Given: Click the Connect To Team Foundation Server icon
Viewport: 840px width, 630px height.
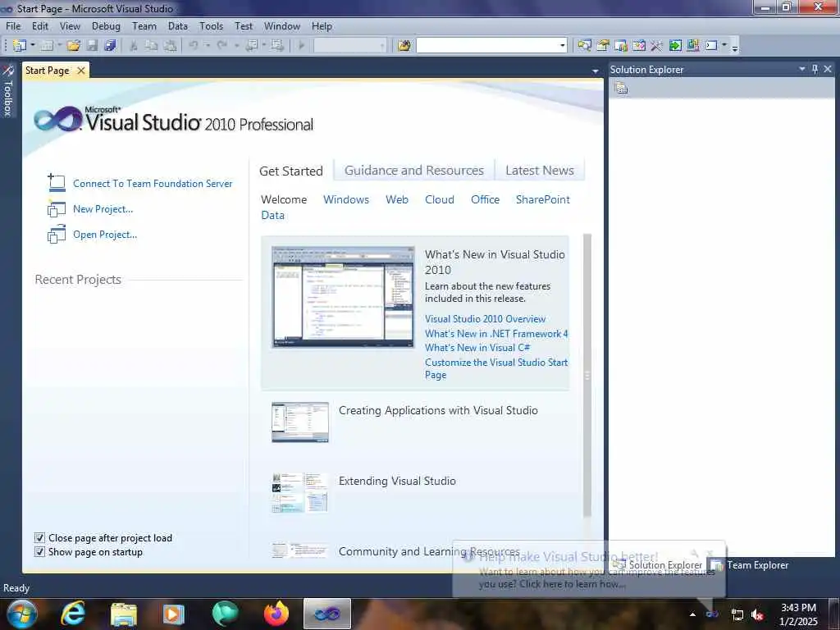Looking at the screenshot, I should 57,183.
